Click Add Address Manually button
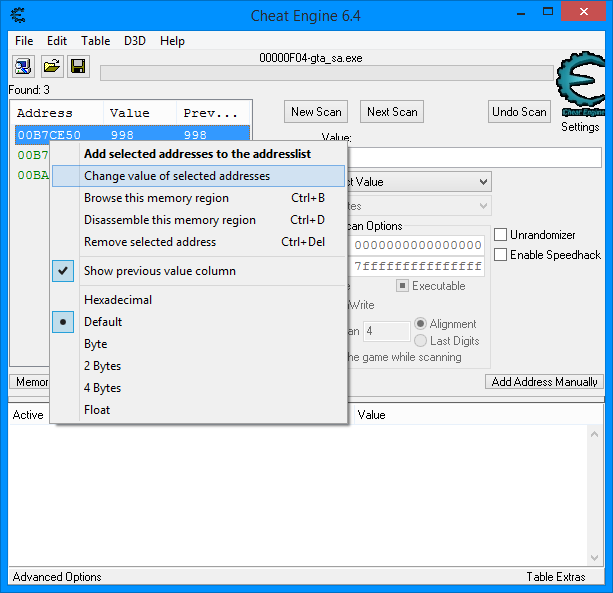 [x=544, y=382]
